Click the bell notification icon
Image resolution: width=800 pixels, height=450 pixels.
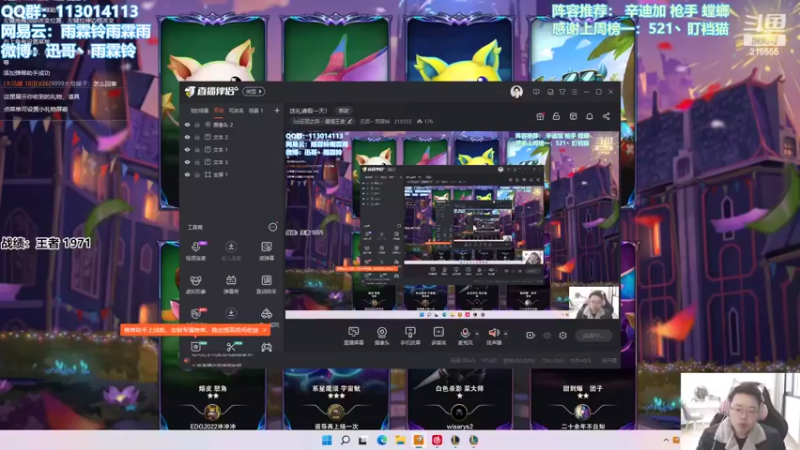pyautogui.click(x=589, y=116)
